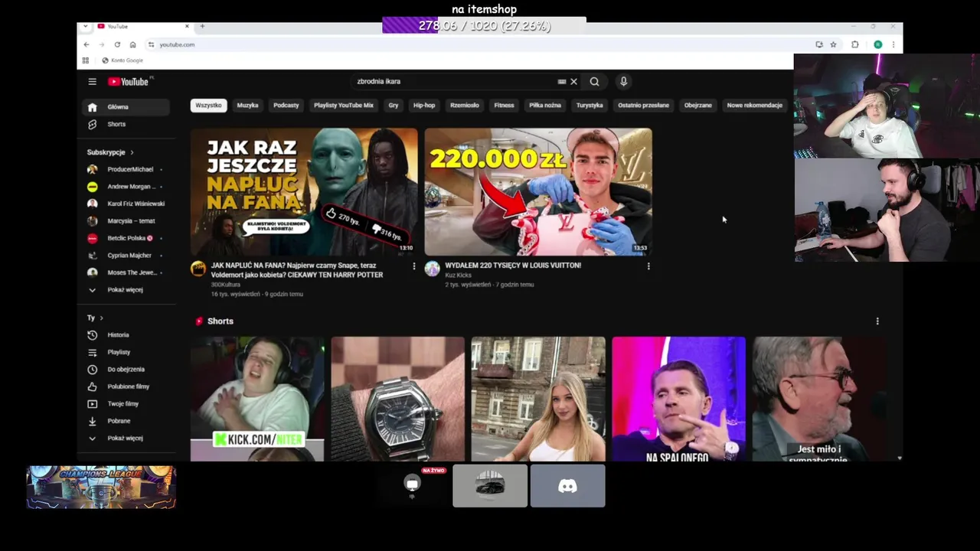
Task: Open the Subskrypcje section header
Action: pyautogui.click(x=110, y=152)
